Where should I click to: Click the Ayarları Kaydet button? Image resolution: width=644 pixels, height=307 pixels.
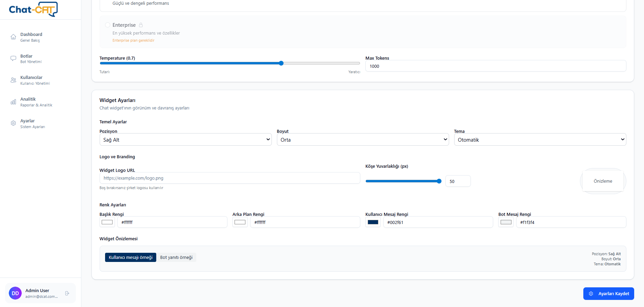pyautogui.click(x=608, y=293)
